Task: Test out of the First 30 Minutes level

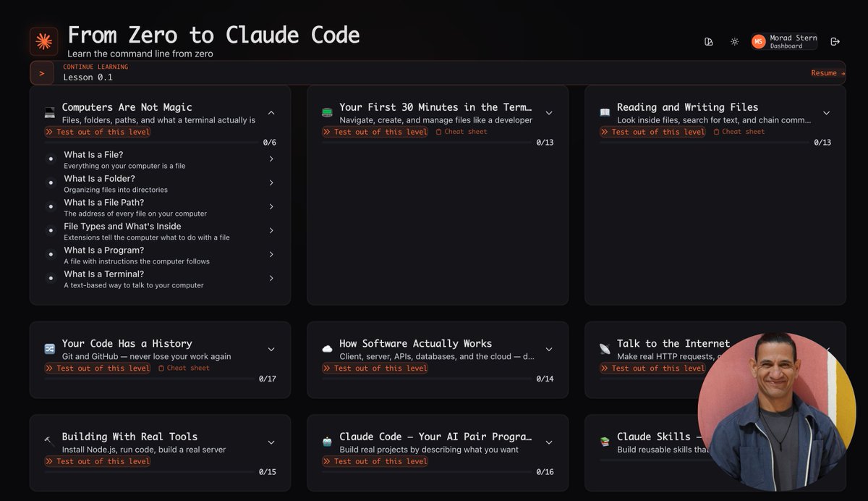Action: [375, 132]
